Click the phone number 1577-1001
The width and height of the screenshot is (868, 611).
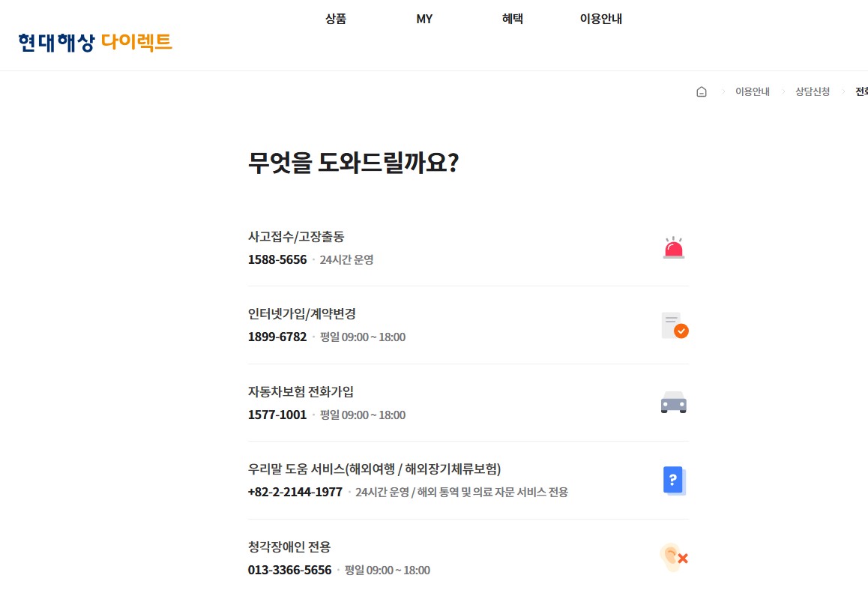pos(277,415)
